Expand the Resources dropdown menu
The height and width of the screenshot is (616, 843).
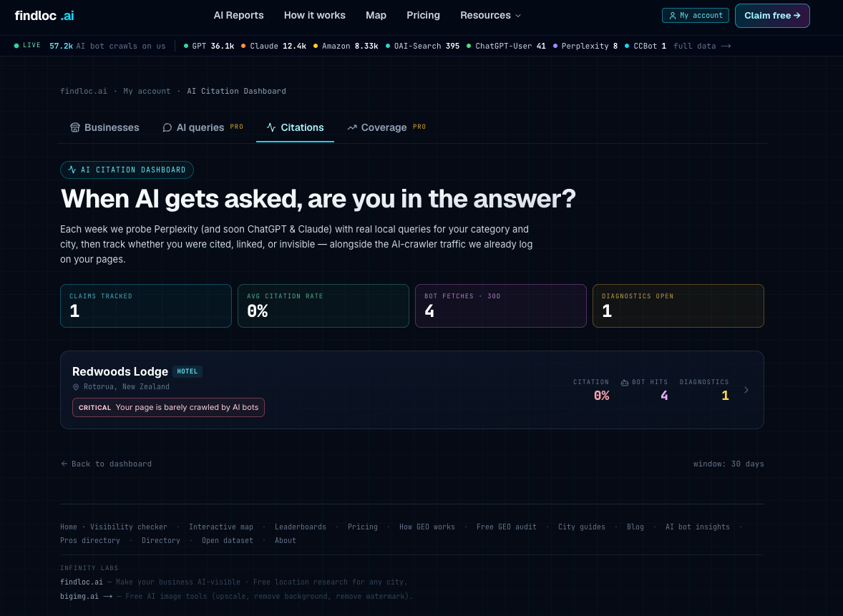pos(490,16)
